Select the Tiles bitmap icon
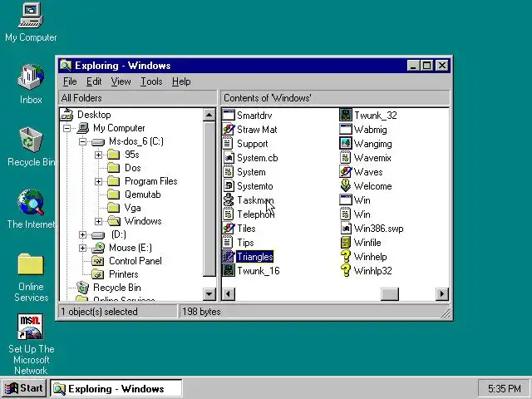 pyautogui.click(x=229, y=229)
